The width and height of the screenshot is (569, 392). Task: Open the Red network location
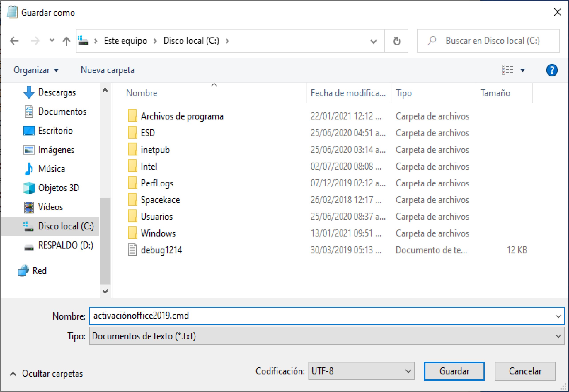(x=40, y=271)
